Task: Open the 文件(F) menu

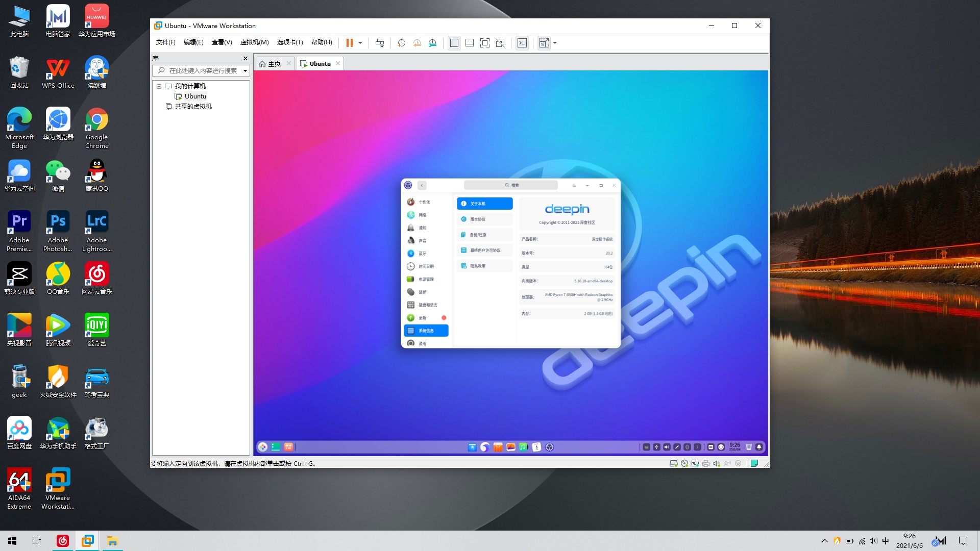Action: tap(165, 42)
